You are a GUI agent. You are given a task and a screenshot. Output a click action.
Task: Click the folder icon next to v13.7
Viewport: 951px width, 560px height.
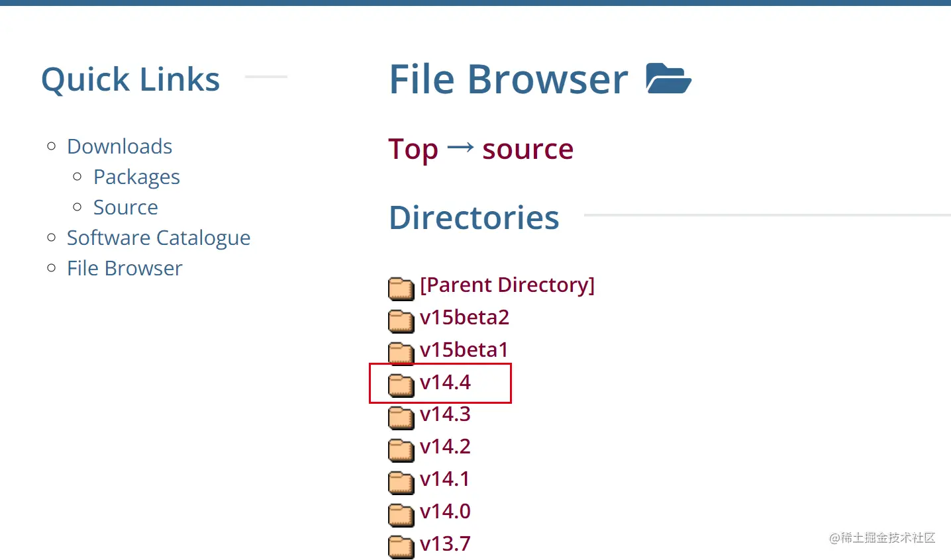click(401, 547)
